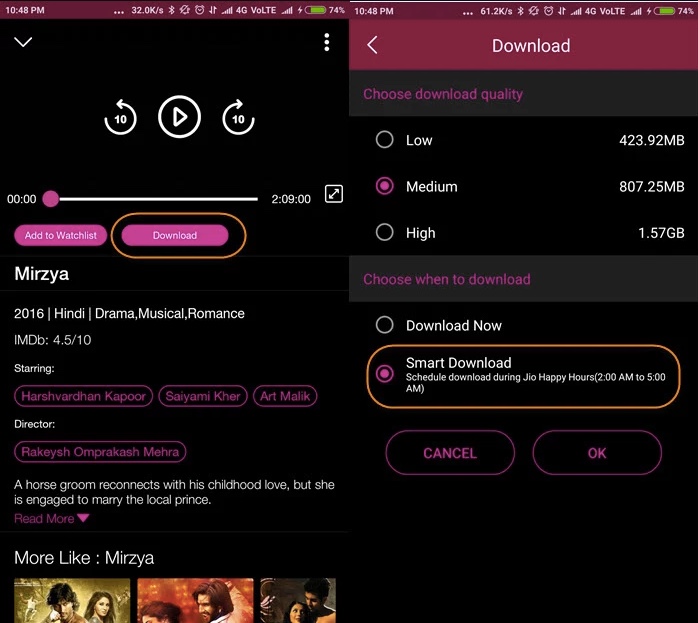Open first More Like Mirzya thumbnail
The height and width of the screenshot is (623, 698).
[x=72, y=600]
